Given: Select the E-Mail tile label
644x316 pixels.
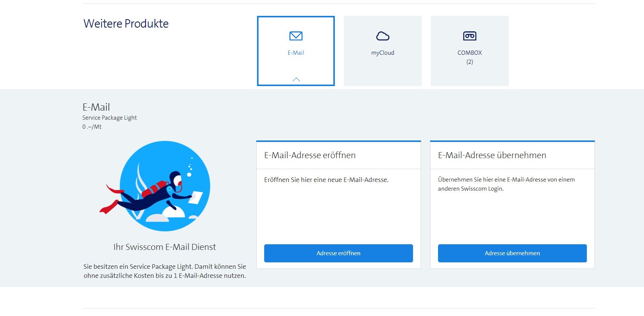Looking at the screenshot, I should 296,53.
